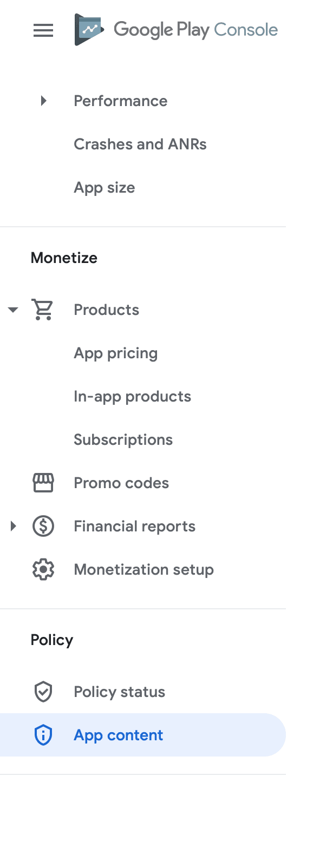The height and width of the screenshot is (868, 326).
Task: Open the hamburger navigation menu
Action: pos(43,30)
